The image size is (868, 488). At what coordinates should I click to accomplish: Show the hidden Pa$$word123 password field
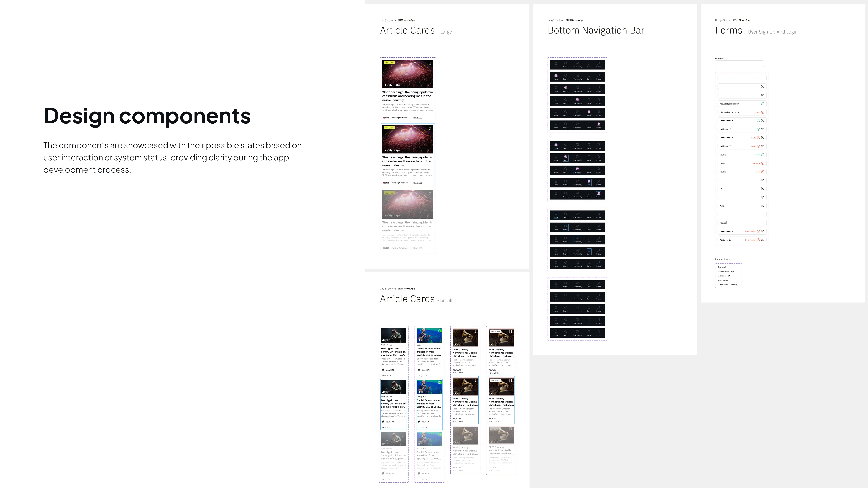coord(763,129)
